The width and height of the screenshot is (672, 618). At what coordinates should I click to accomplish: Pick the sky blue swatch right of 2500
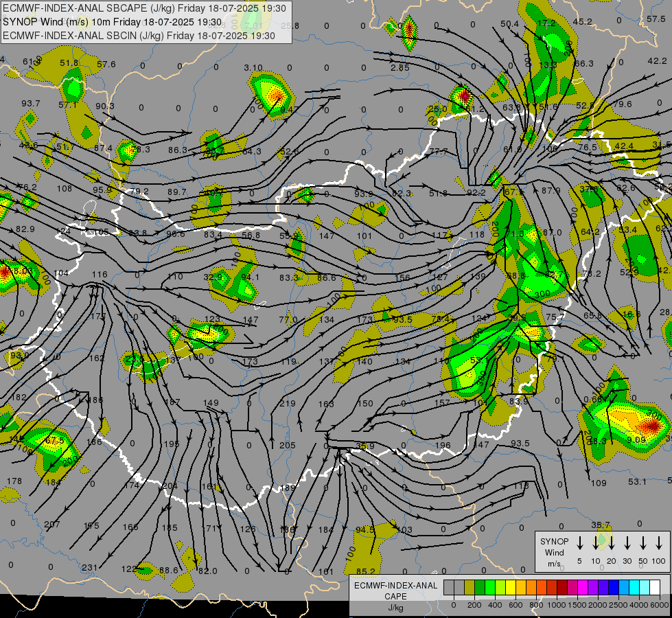[x=623, y=587]
